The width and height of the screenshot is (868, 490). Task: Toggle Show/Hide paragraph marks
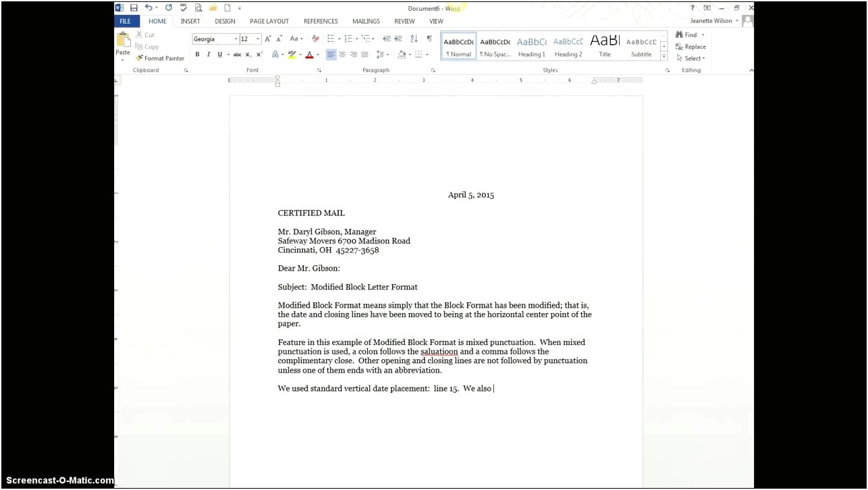tap(429, 39)
